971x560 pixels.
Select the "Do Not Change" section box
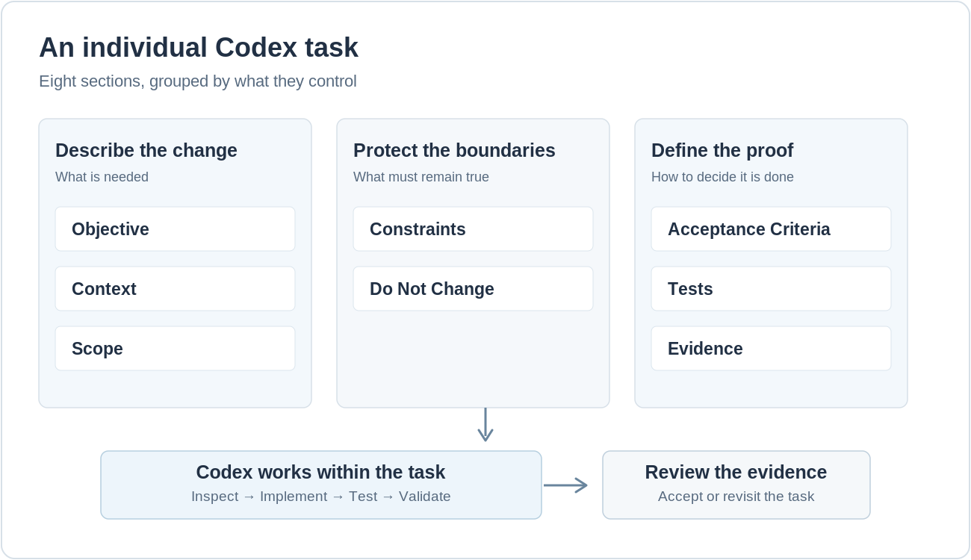click(473, 289)
